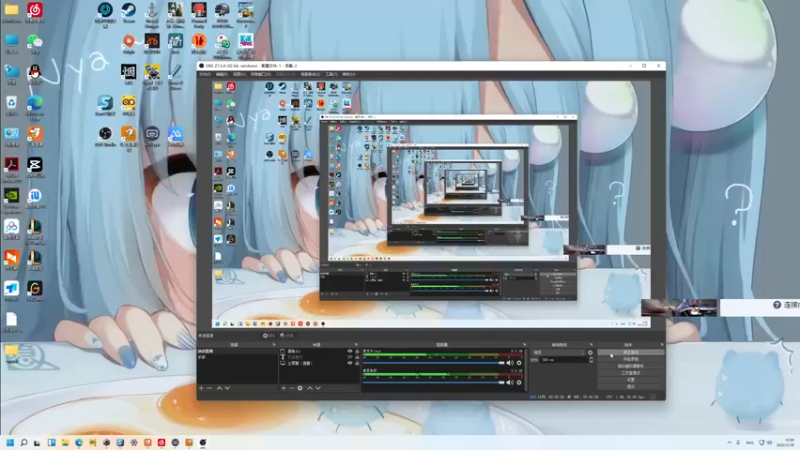800x450 pixels.
Task: Move source down with arrow in Sources dock
Action: 318,388
